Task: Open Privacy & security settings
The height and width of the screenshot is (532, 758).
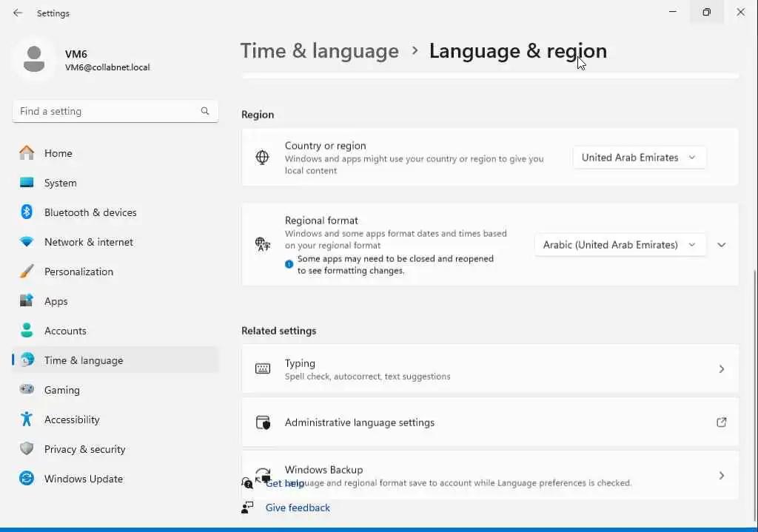Action: coord(115,448)
